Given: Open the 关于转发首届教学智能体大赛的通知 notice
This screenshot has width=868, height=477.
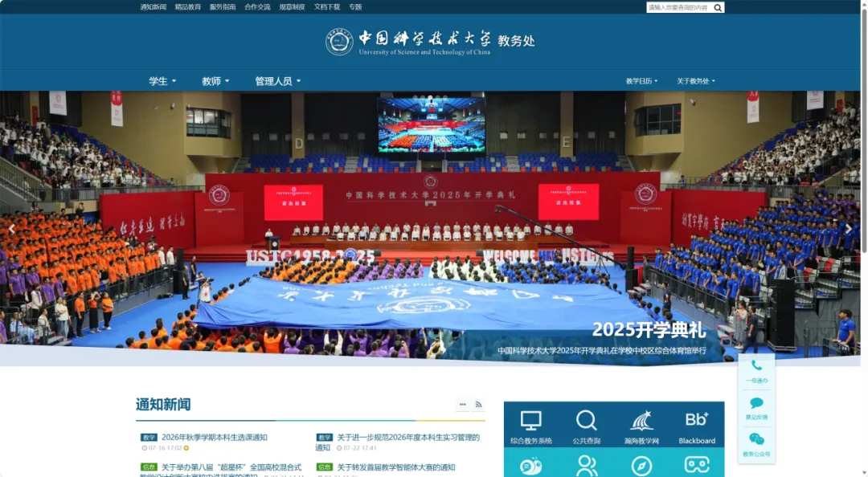Looking at the screenshot, I should pyautogui.click(x=395, y=467).
